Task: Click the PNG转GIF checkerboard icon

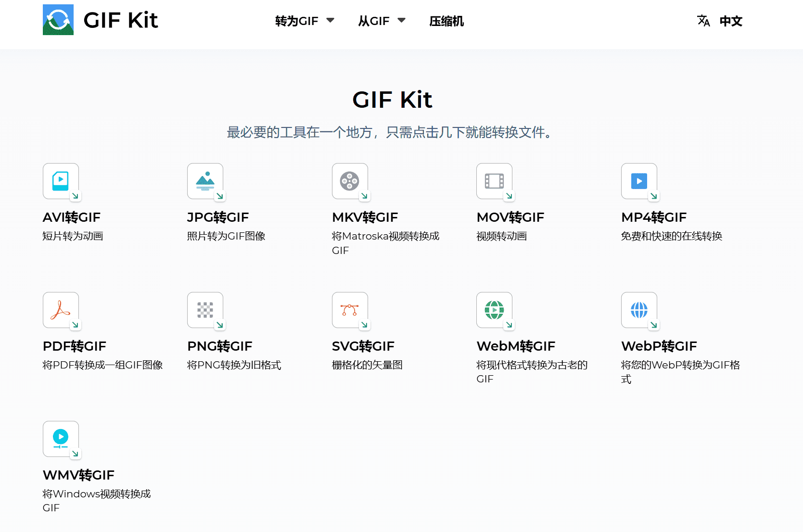Action: (205, 310)
